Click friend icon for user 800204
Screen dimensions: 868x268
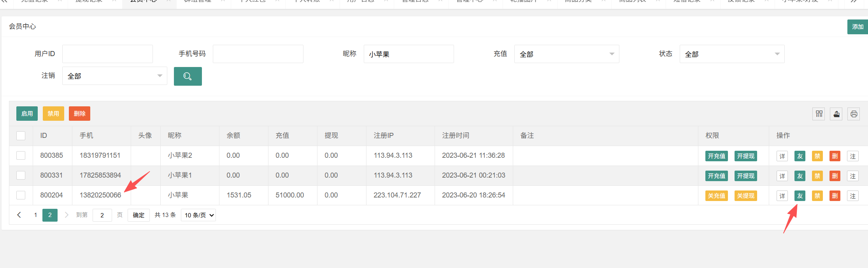pos(800,196)
